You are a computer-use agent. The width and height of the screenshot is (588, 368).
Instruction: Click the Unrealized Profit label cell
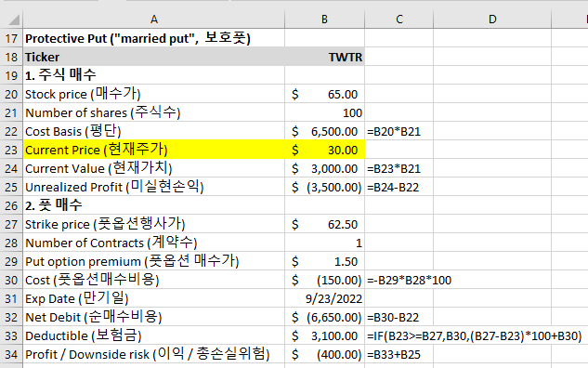[154, 187]
